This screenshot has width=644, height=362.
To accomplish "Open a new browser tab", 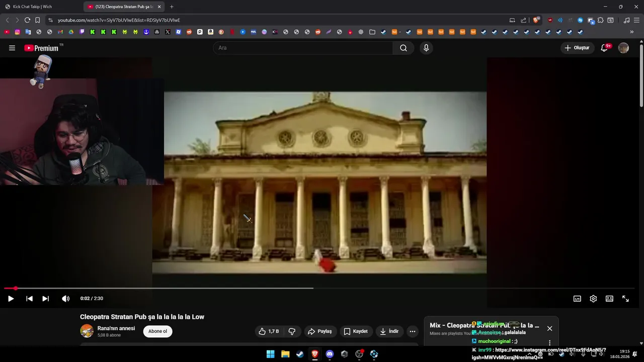I will pyautogui.click(x=172, y=7).
